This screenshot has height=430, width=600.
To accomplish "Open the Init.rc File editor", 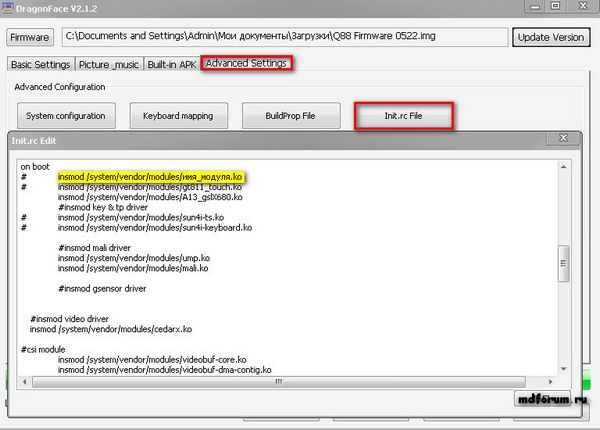I will [403, 116].
